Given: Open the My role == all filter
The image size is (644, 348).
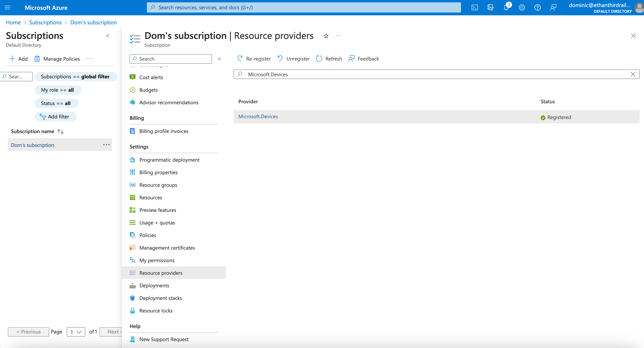Looking at the screenshot, I should point(58,90).
